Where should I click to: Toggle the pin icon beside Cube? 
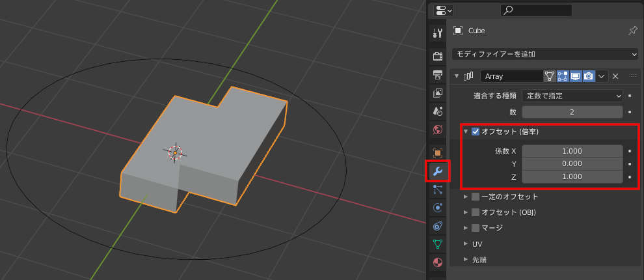point(633,31)
